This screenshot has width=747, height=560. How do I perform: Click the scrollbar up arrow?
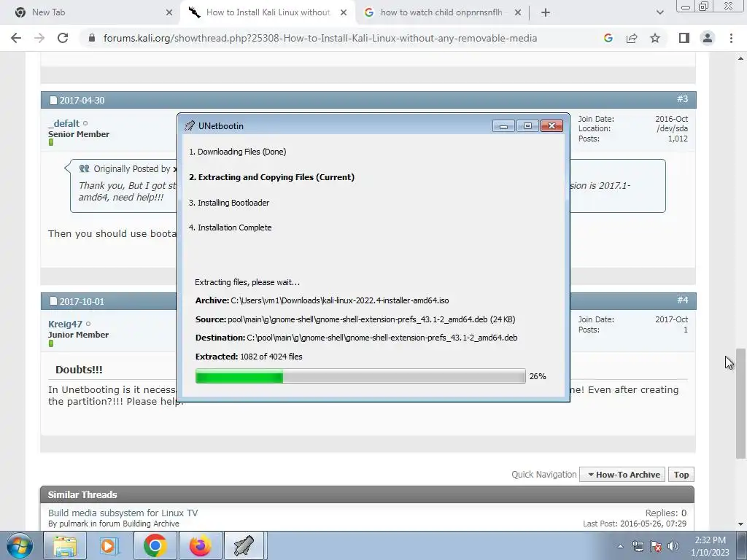(740, 58)
